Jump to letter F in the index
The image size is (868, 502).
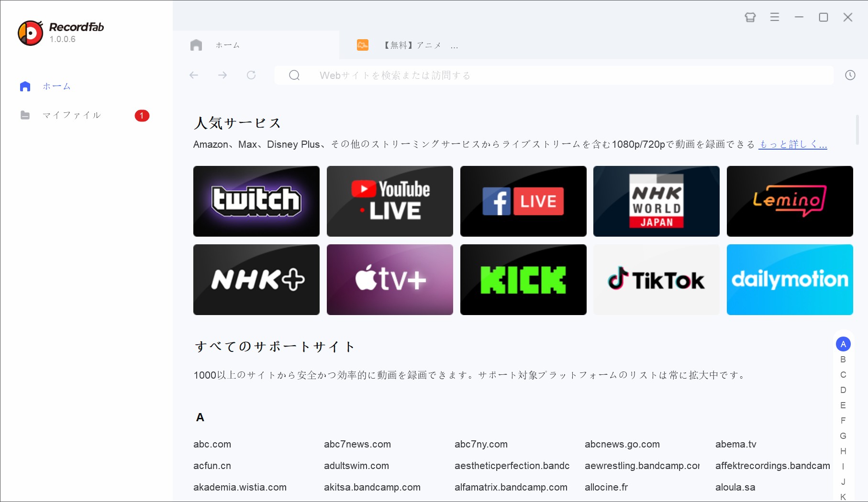point(843,421)
